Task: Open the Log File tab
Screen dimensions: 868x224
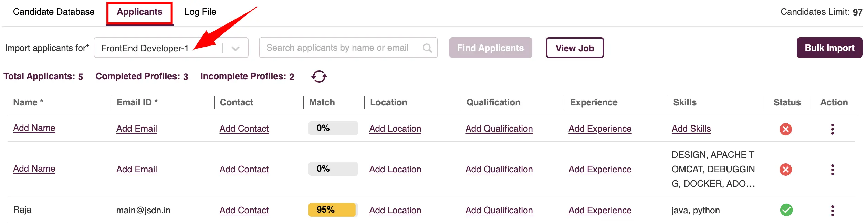Action: tap(200, 12)
